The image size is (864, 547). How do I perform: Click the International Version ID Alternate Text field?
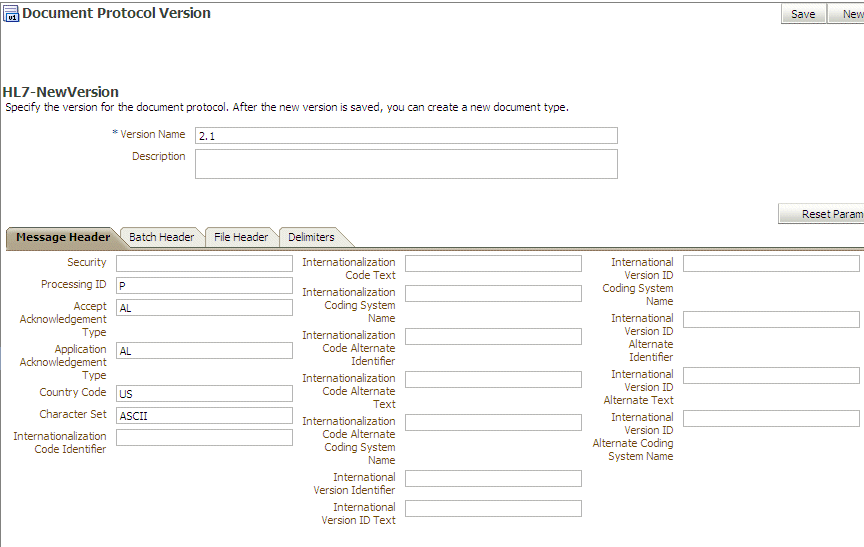coord(771,376)
